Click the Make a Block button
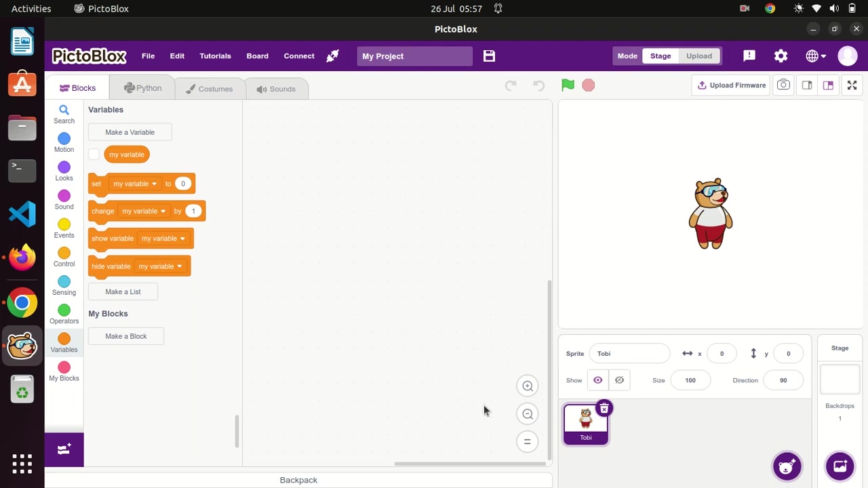The height and width of the screenshot is (488, 868). 125,336
